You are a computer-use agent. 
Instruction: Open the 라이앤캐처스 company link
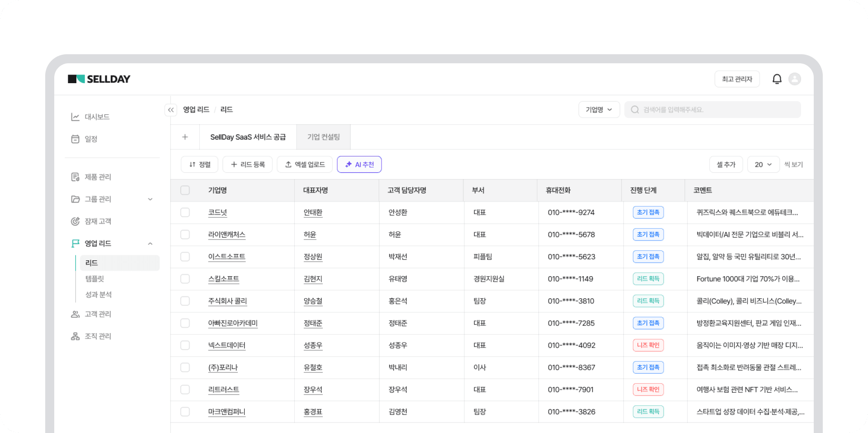coord(226,235)
